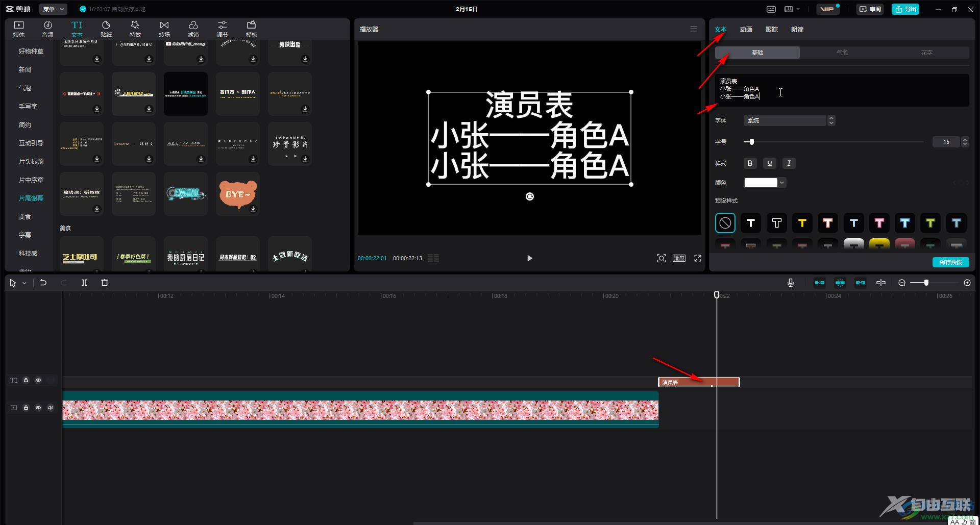
Task: Switch to the 跟踪 tab
Action: pos(772,30)
